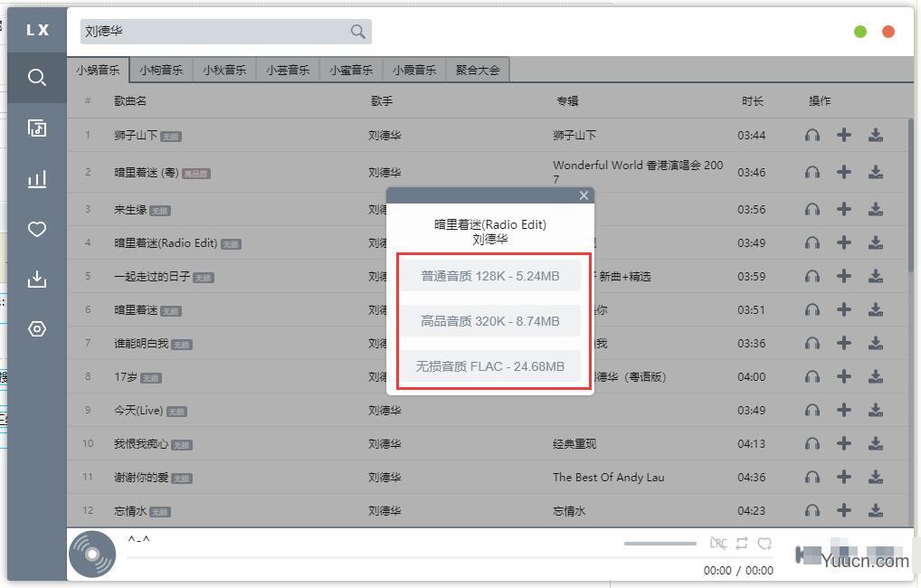Choose 普通音质 128K download option

[490, 276]
